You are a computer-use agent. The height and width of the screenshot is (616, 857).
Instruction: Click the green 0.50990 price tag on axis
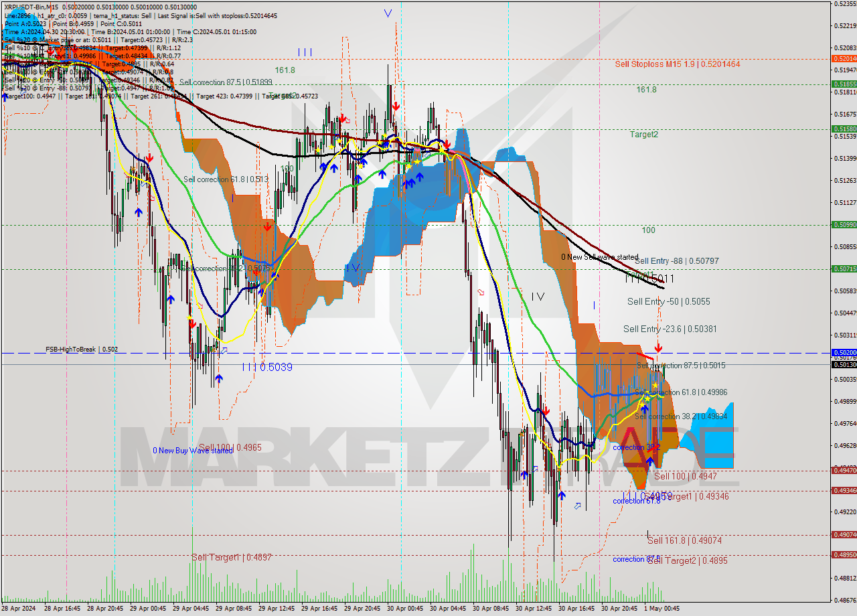(844, 225)
